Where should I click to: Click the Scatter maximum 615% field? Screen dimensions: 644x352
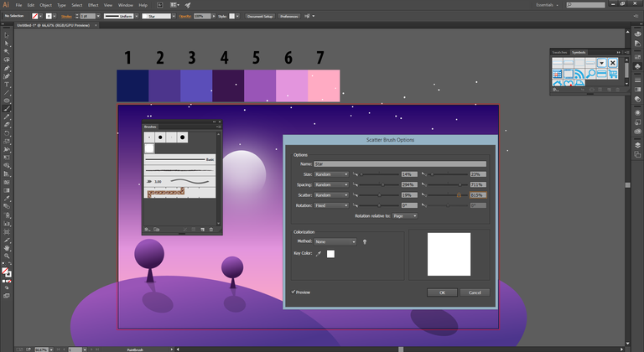[x=479, y=195]
